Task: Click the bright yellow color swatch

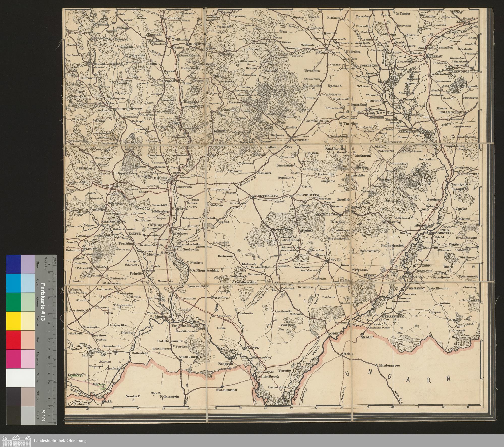Action: [x=13, y=321]
